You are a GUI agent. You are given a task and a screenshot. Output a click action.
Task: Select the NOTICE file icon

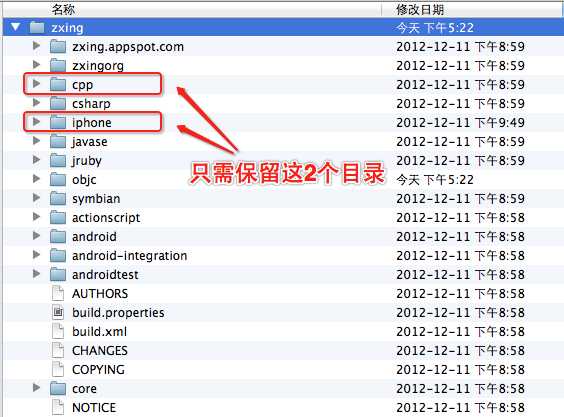pyautogui.click(x=58, y=407)
